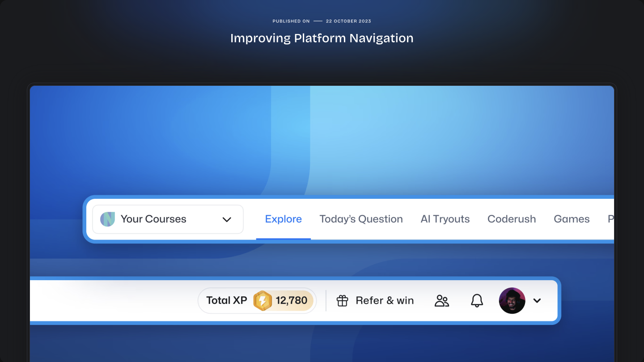The width and height of the screenshot is (644, 362).
Task: Open the Your Courses dropdown
Action: point(168,219)
